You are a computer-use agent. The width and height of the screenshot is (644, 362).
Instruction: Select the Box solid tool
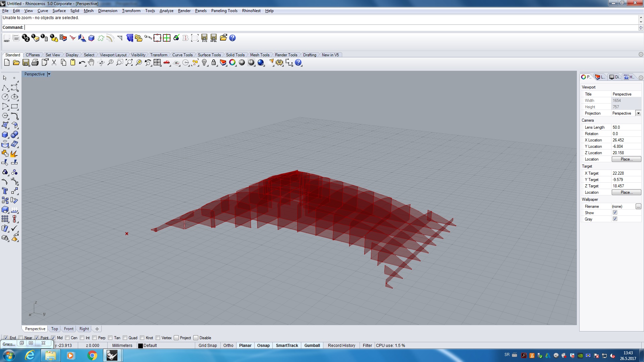click(x=5, y=135)
